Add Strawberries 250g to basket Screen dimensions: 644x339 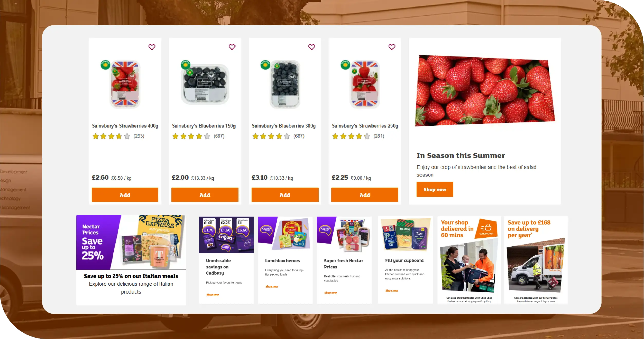[x=365, y=195]
